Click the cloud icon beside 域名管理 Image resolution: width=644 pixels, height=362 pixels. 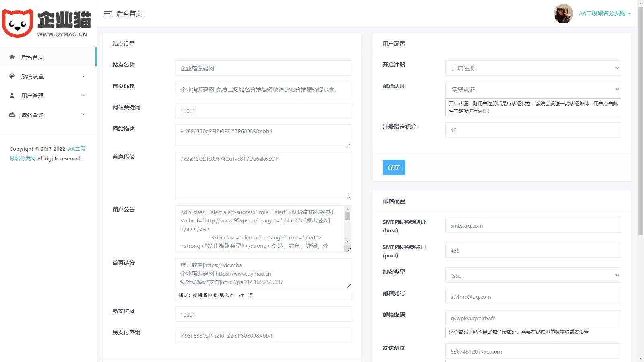[x=12, y=115]
